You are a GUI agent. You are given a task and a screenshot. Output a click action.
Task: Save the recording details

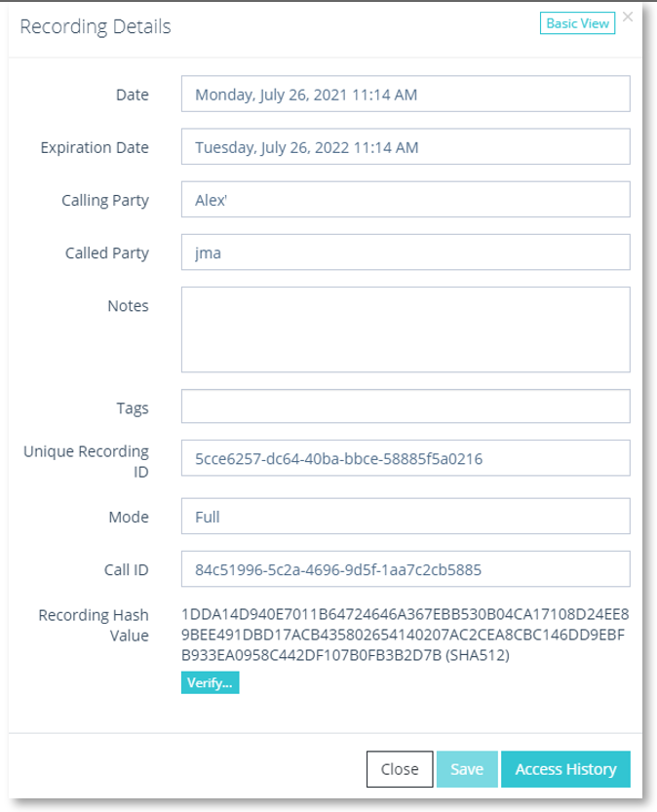[467, 769]
